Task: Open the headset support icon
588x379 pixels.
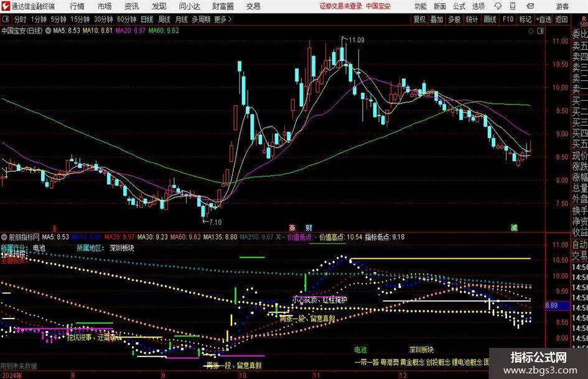Action: coord(498,6)
